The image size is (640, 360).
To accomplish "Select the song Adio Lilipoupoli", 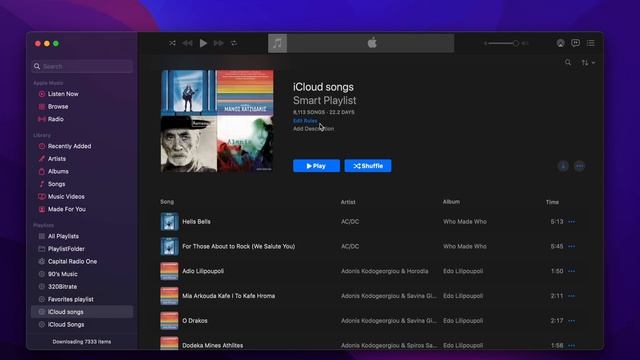I will point(203,271).
